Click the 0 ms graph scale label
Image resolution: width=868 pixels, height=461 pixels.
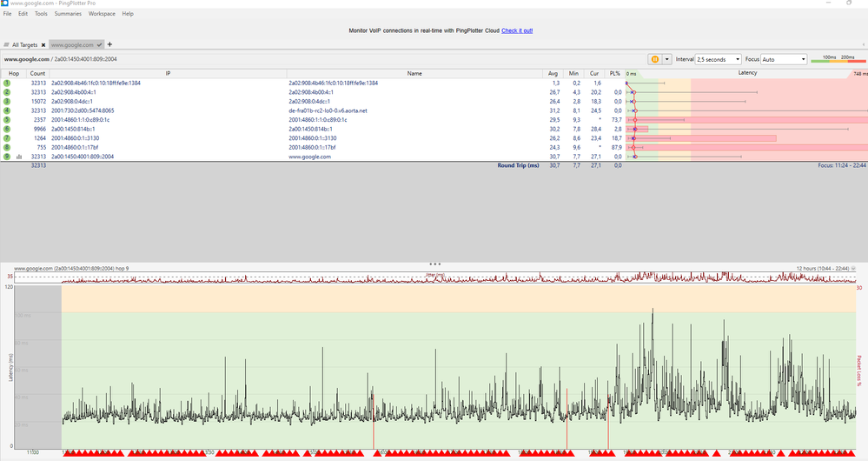(x=631, y=74)
